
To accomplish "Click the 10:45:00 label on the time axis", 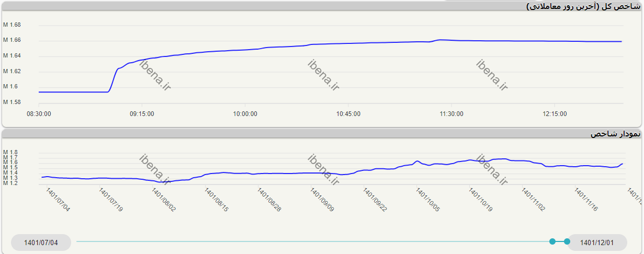I will coord(348,114).
